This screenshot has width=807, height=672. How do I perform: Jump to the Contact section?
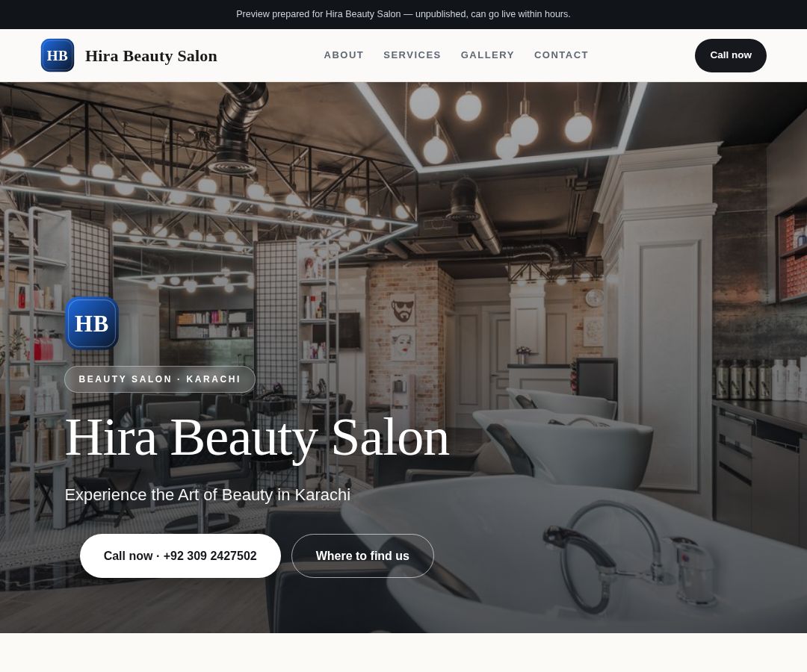[561, 55]
